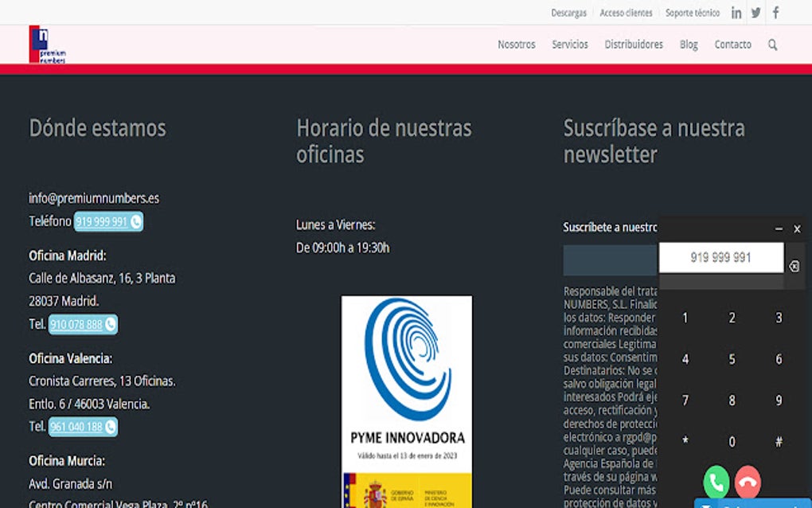This screenshot has height=508, width=812.
Task: Click the red hang-up icon on the dialer
Action: [x=748, y=483]
